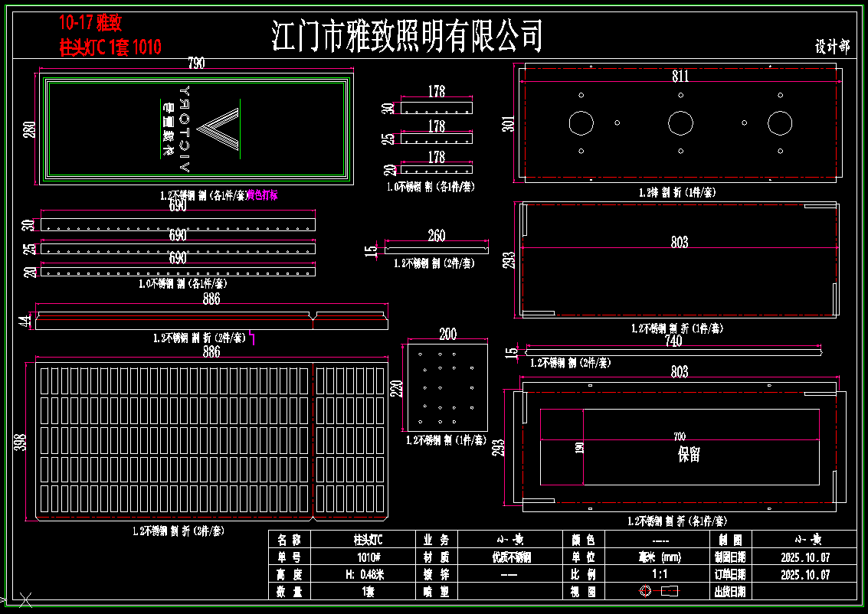Click the 设计部 text in the header
Viewport: 868px width, 614px height.
coord(832,47)
